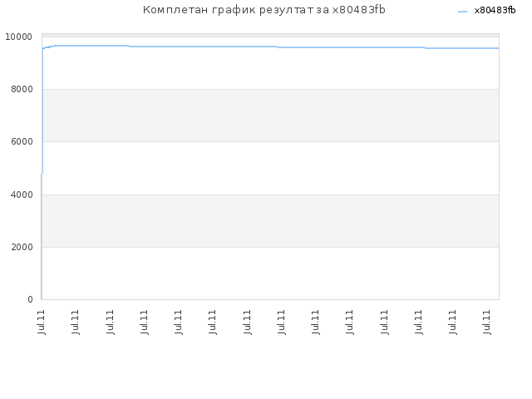Select the 4000 y-axis label
Viewport: 532px width, 399px height.
click(x=22, y=195)
